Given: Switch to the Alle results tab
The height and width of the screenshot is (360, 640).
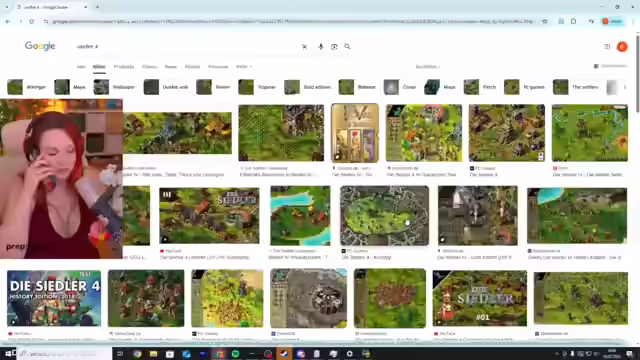Looking at the screenshot, I should [x=81, y=67].
